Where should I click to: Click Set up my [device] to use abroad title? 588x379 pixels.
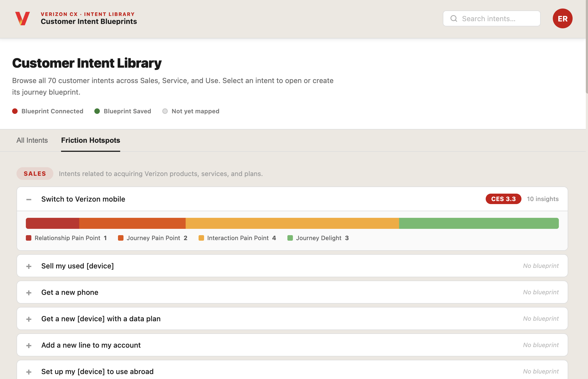click(97, 372)
